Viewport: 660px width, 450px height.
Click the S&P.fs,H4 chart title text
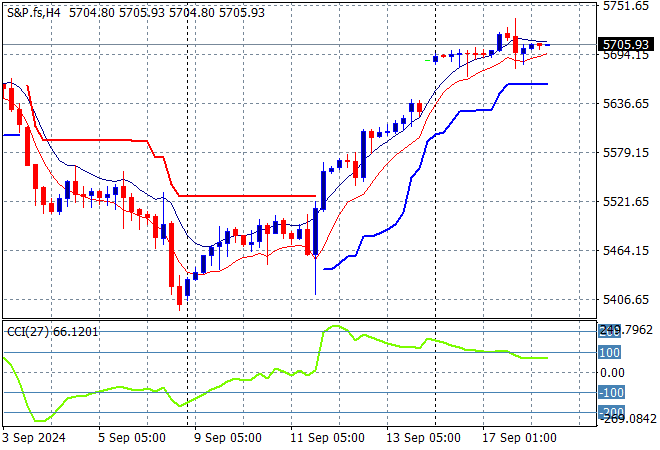34,13
